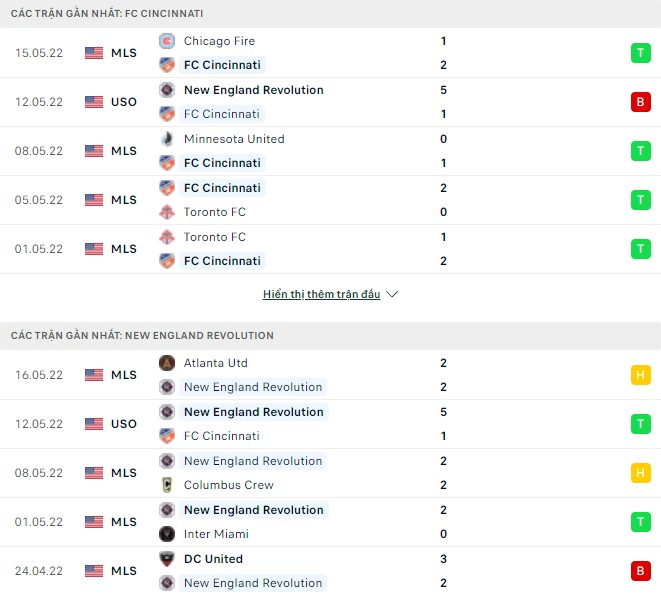Click the Atlanta Utd team logo

point(167,363)
